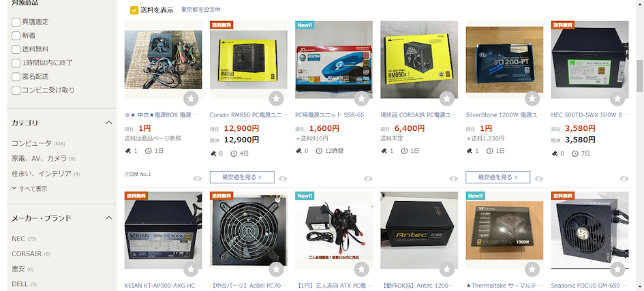Collapse the カテゴリ section
644x291 pixels.
108,123
